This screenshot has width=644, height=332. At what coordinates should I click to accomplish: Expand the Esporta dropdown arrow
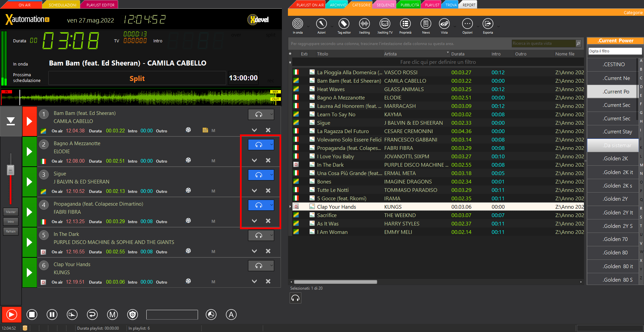pos(498,26)
